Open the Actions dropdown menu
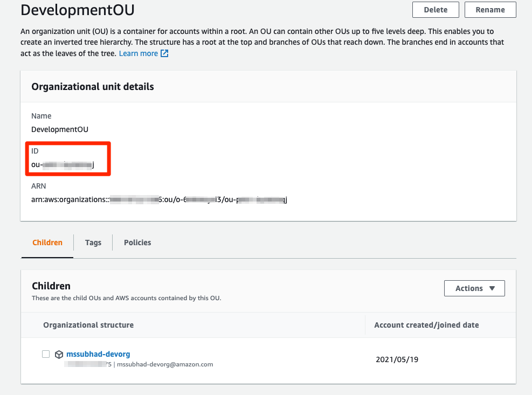The image size is (532, 395). (474, 288)
